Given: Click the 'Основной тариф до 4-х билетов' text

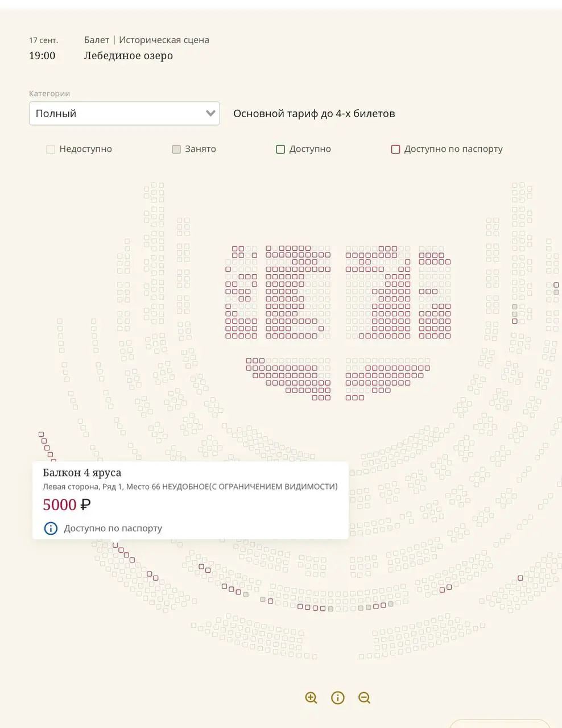Looking at the screenshot, I should click(314, 113).
